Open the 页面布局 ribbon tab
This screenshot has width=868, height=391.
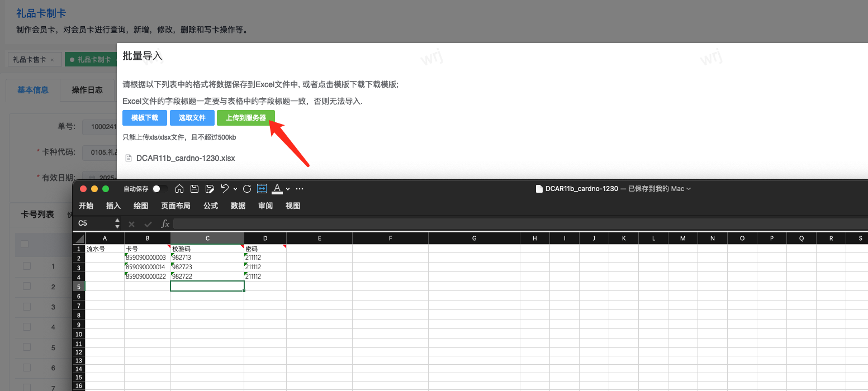pos(176,206)
